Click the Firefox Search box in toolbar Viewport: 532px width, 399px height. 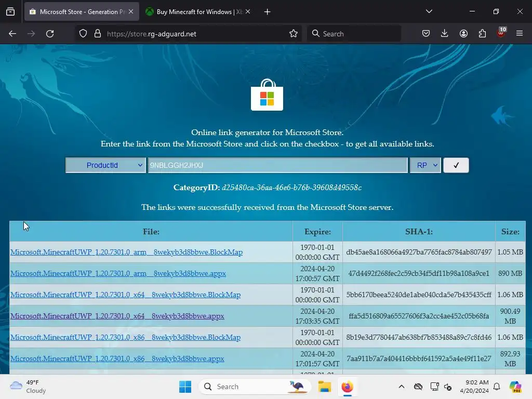[354, 34]
